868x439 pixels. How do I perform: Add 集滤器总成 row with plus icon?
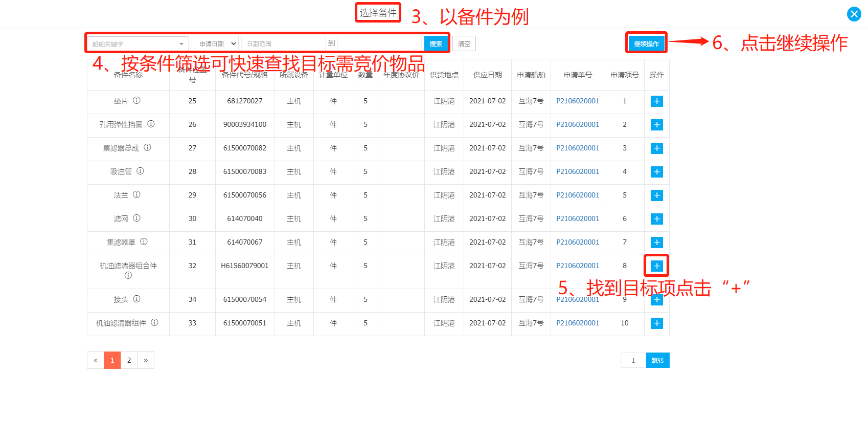pyautogui.click(x=657, y=148)
